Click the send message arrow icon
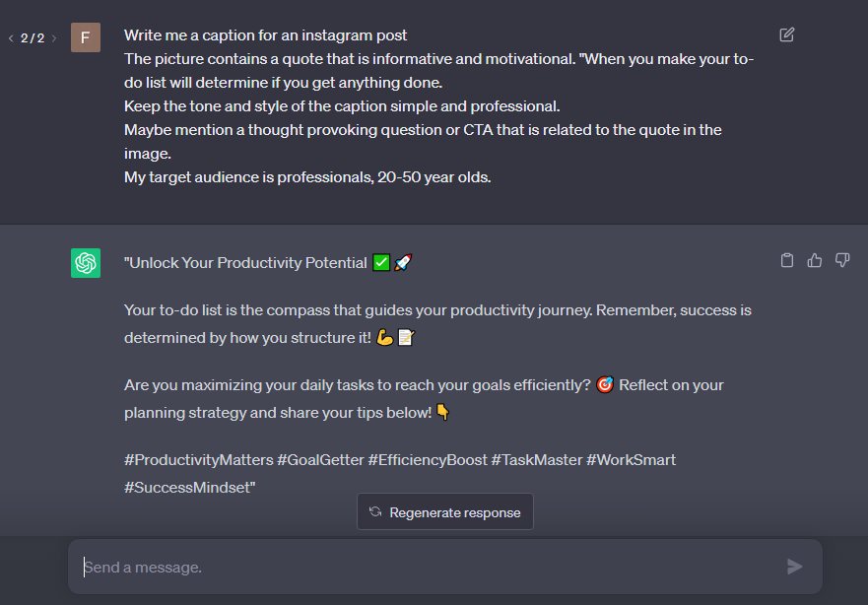 [x=795, y=567]
